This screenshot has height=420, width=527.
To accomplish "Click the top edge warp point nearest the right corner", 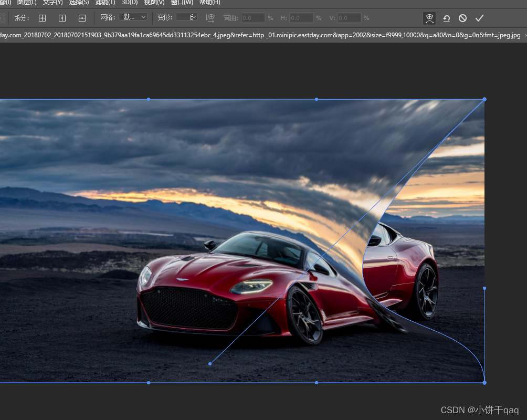I will [317, 99].
